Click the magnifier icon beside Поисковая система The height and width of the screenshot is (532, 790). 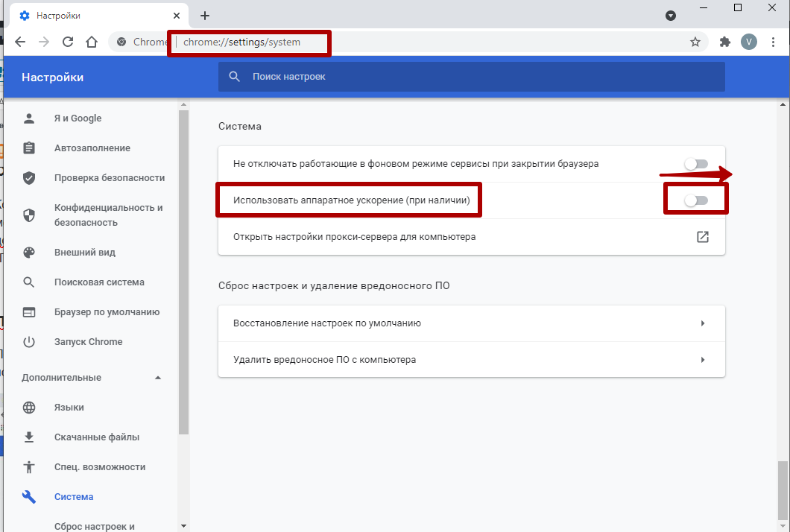tap(29, 282)
